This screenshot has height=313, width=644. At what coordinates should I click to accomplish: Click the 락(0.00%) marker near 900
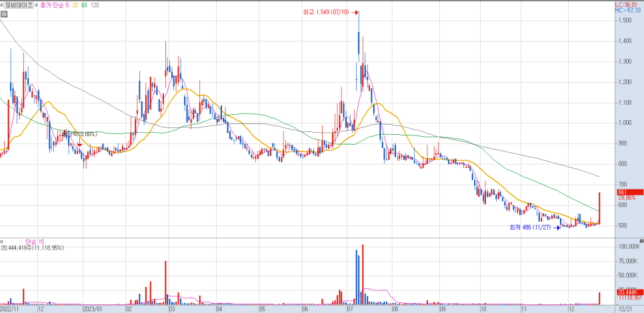[79, 133]
